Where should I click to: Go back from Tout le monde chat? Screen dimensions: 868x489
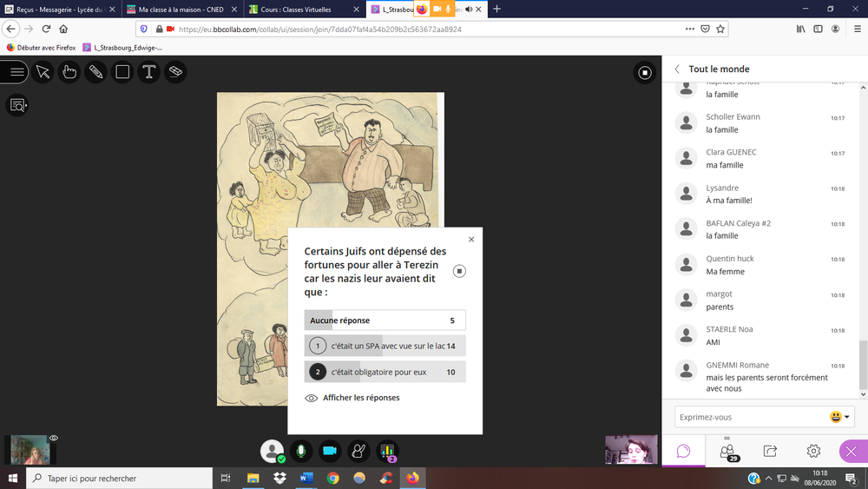(677, 69)
